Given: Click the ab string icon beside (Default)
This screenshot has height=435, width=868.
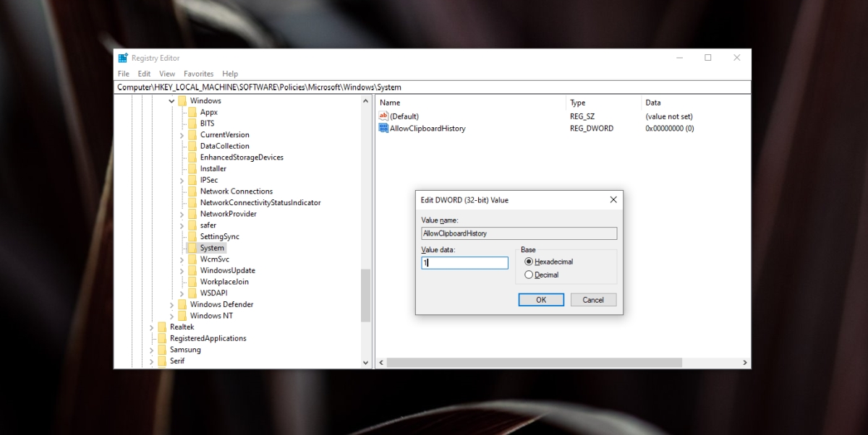Looking at the screenshot, I should point(383,116).
